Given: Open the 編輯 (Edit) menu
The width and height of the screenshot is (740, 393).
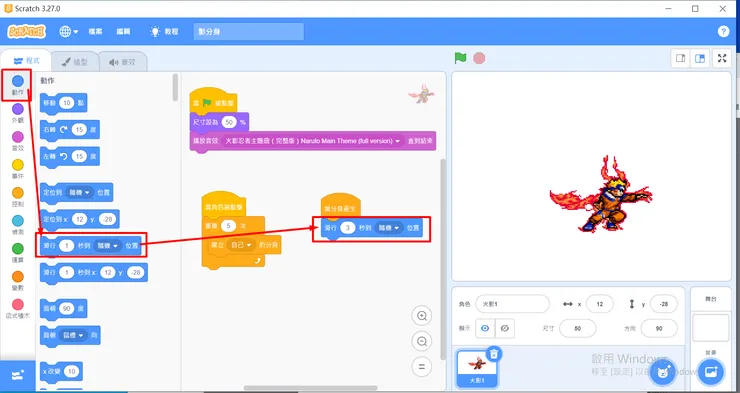Looking at the screenshot, I should pos(123,32).
